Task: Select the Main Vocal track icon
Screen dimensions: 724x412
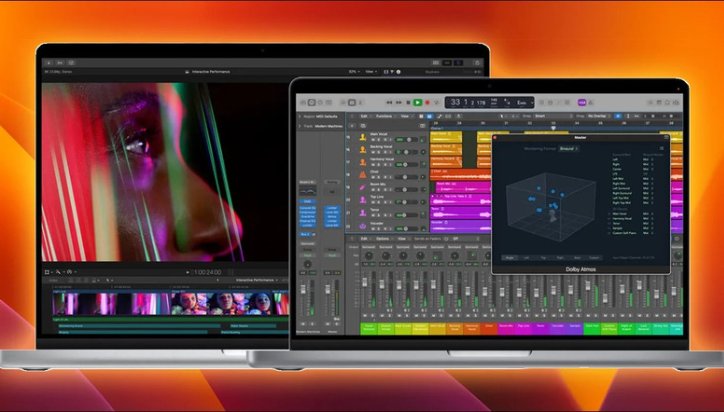Action: [363, 137]
